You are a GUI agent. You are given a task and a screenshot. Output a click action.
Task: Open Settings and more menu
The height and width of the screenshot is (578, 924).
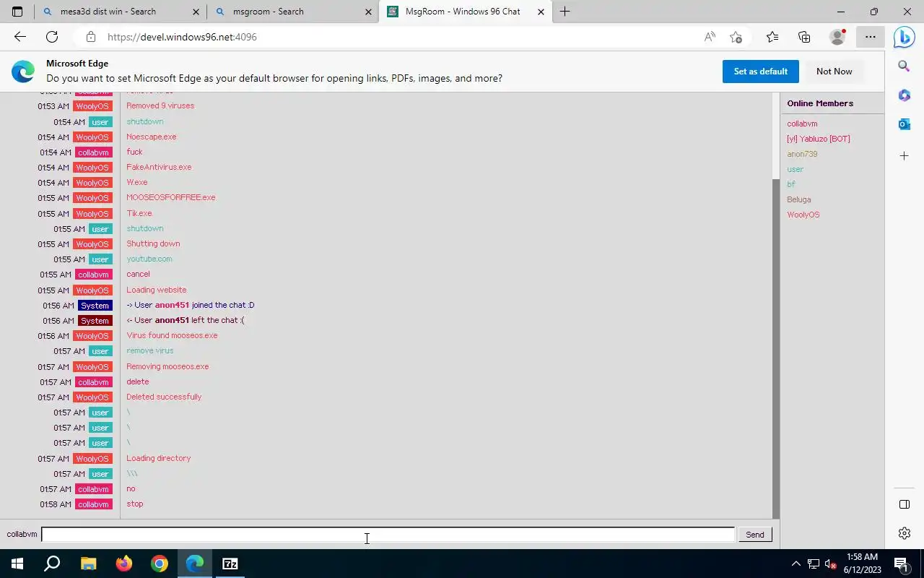point(870,37)
